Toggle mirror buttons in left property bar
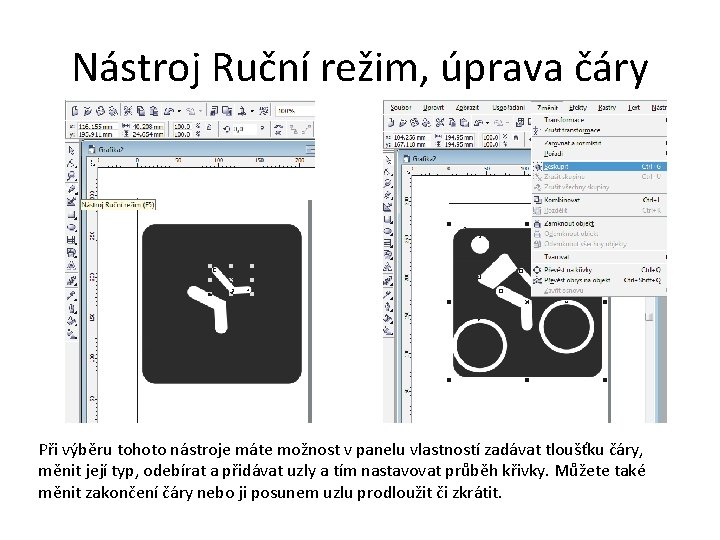 click(278, 129)
